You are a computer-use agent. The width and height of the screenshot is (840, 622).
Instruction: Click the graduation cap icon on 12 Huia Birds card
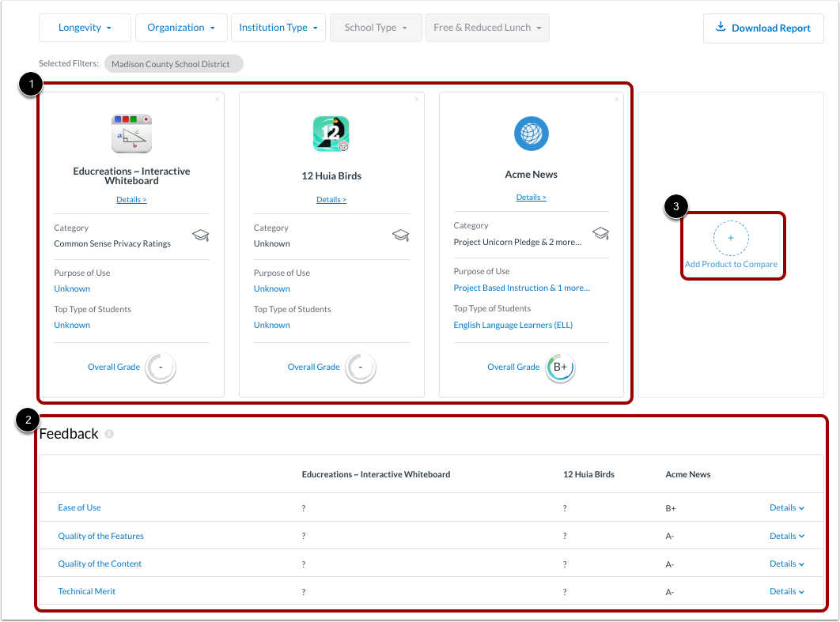pos(401,235)
